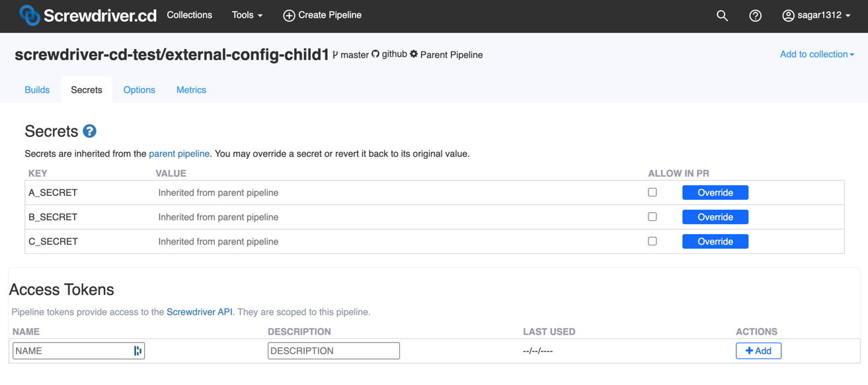This screenshot has height=385, width=868.
Task: Override the B_SECRET value
Action: click(x=715, y=217)
